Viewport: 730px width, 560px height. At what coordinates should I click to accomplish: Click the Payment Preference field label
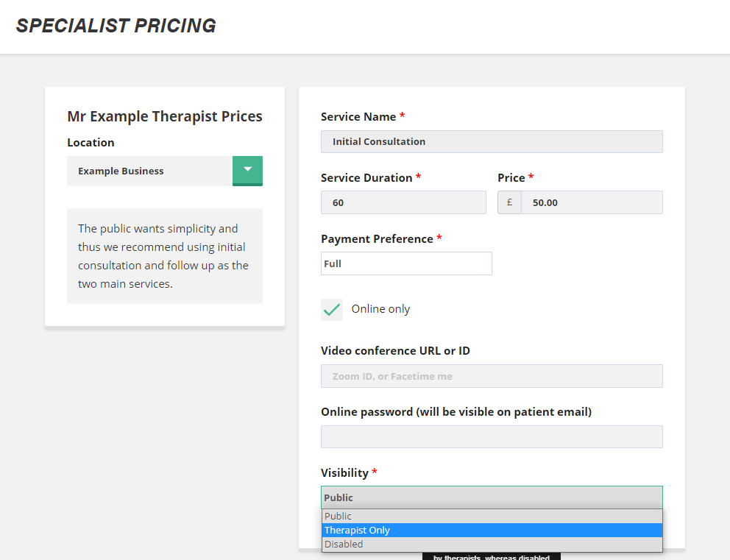378,239
